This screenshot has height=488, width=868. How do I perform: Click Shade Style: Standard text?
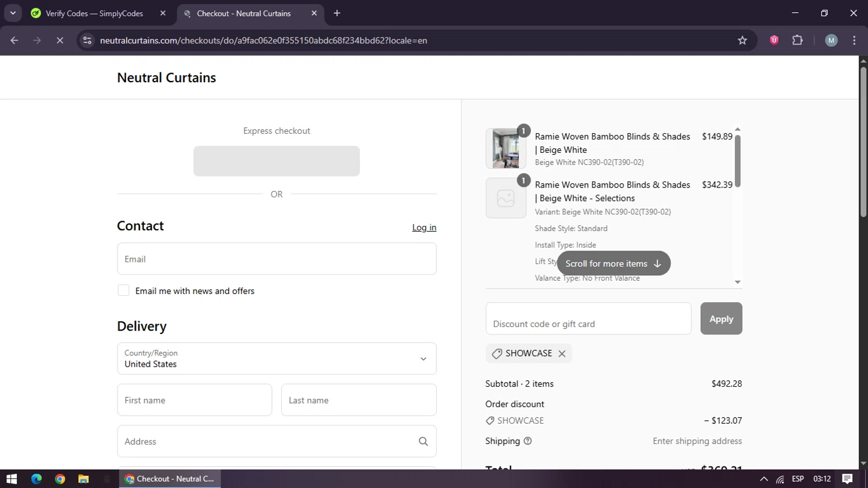click(571, 229)
